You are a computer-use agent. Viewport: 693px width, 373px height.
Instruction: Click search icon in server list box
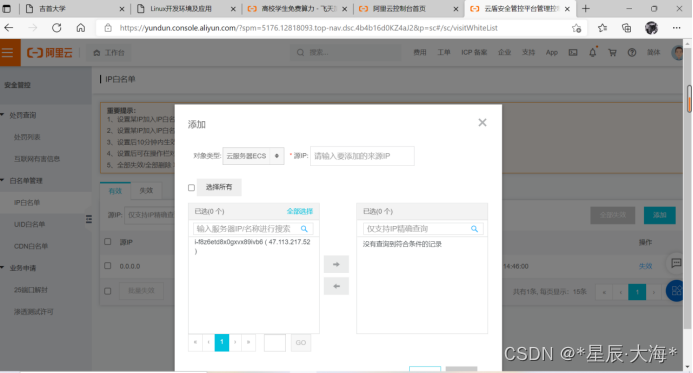click(x=304, y=229)
